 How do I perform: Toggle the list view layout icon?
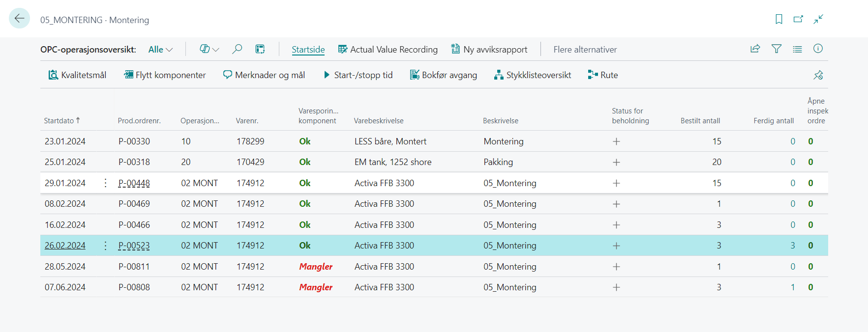(797, 49)
